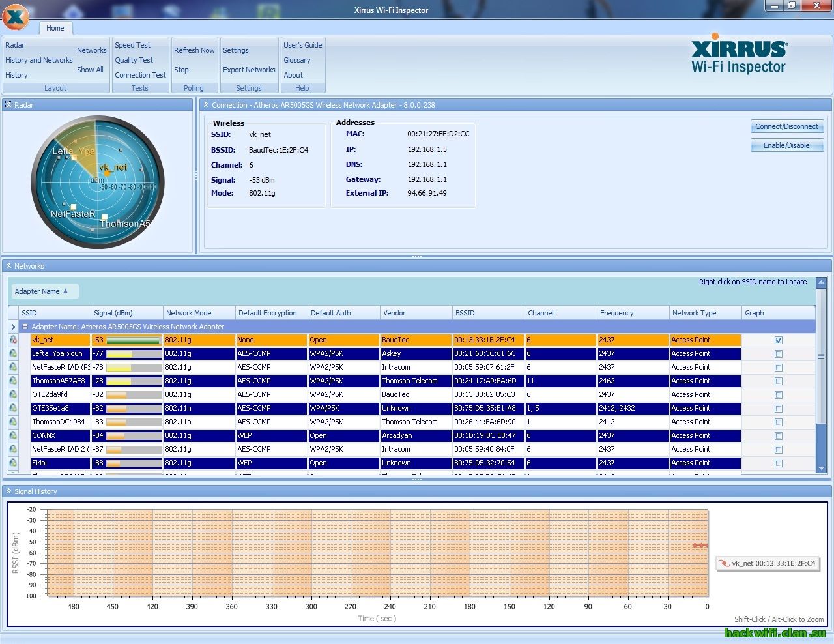
Task: Switch to the Home ribbon tab
Action: tap(55, 28)
